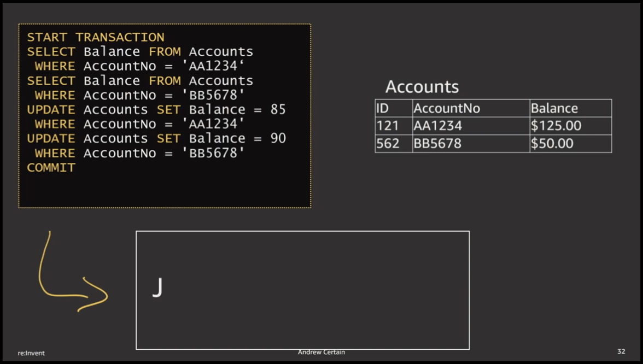Click the letter J in the white box
643x364 pixels.
coord(157,287)
